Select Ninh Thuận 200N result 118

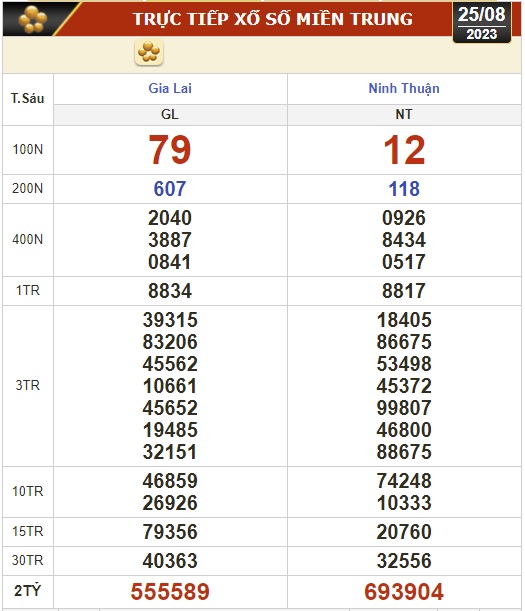tap(404, 189)
